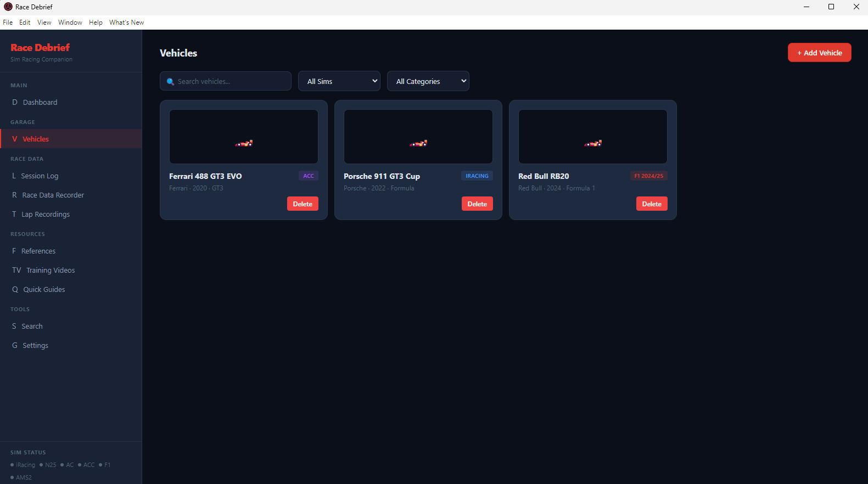Open the Window menu
868x484 pixels.
point(70,22)
